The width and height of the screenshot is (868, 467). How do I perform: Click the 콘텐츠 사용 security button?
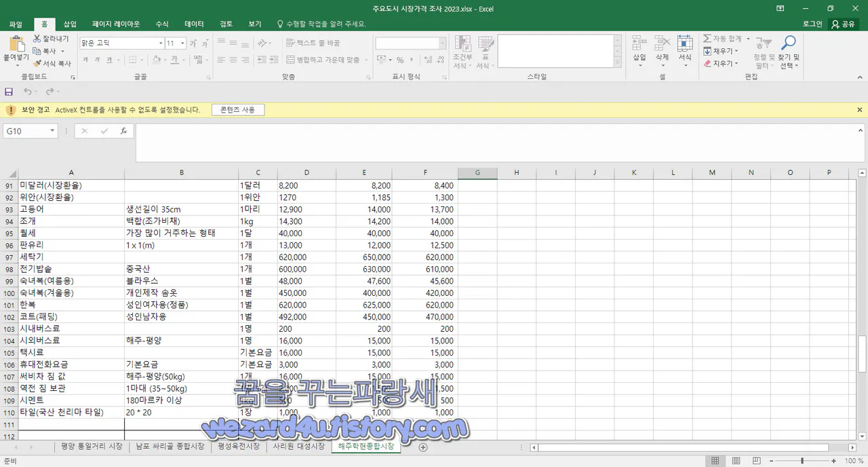[x=238, y=109]
